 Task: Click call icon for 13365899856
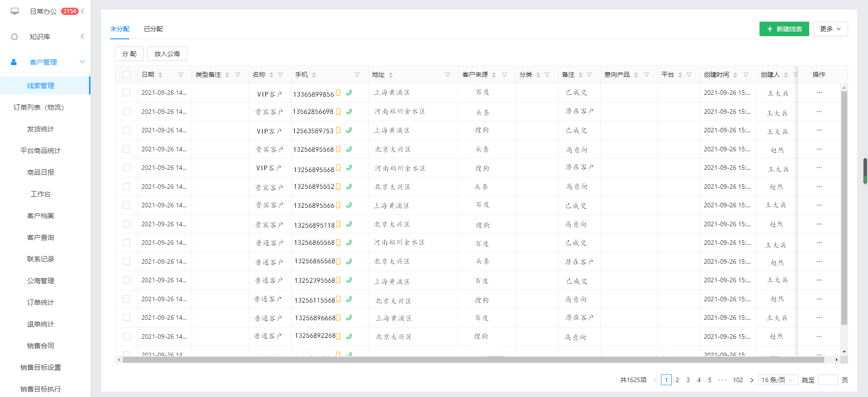pos(349,93)
